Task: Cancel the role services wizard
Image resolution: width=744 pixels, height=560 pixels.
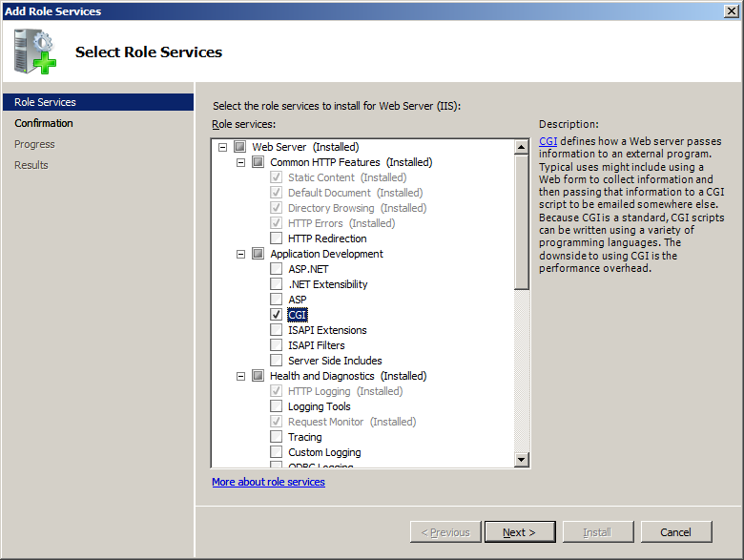Action: (676, 532)
